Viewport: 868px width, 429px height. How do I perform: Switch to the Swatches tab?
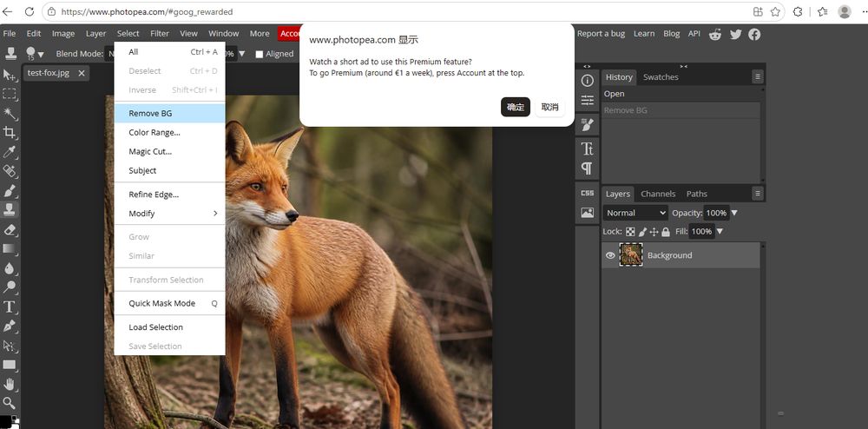pos(661,77)
